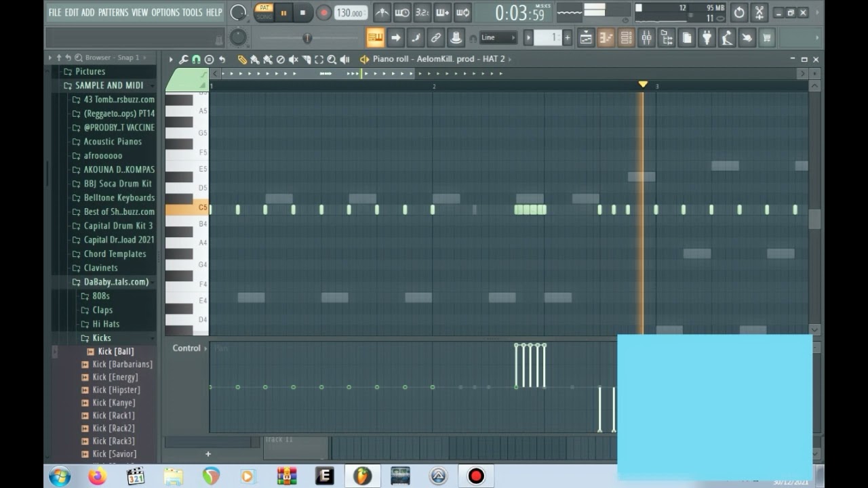Open the Playlist window
This screenshot has width=868, height=488.
tap(586, 38)
